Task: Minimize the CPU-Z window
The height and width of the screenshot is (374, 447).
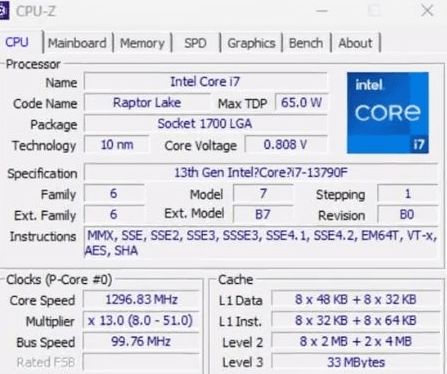Action: 322,11
